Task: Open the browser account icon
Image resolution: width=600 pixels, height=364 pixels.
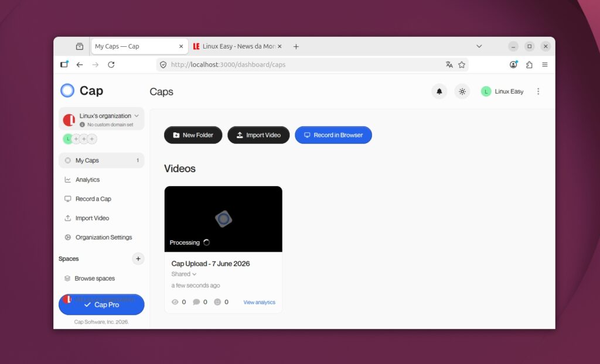Action: click(x=513, y=64)
